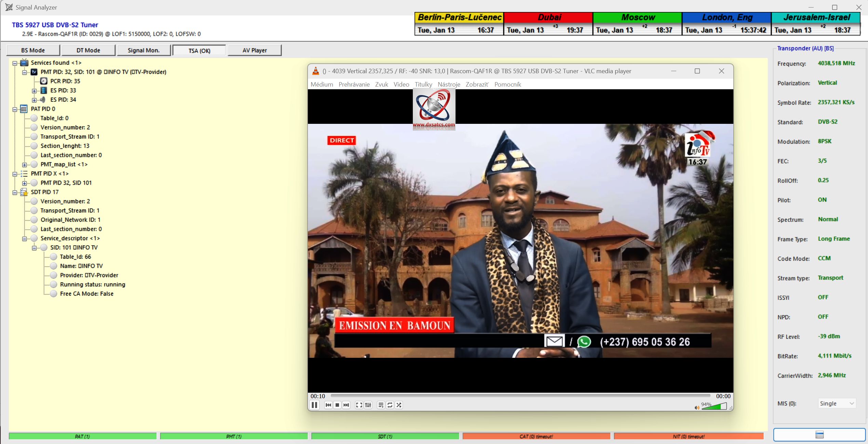Toggle VLC loop repeat mode
Viewport: 868px width, 444px height.
point(390,405)
